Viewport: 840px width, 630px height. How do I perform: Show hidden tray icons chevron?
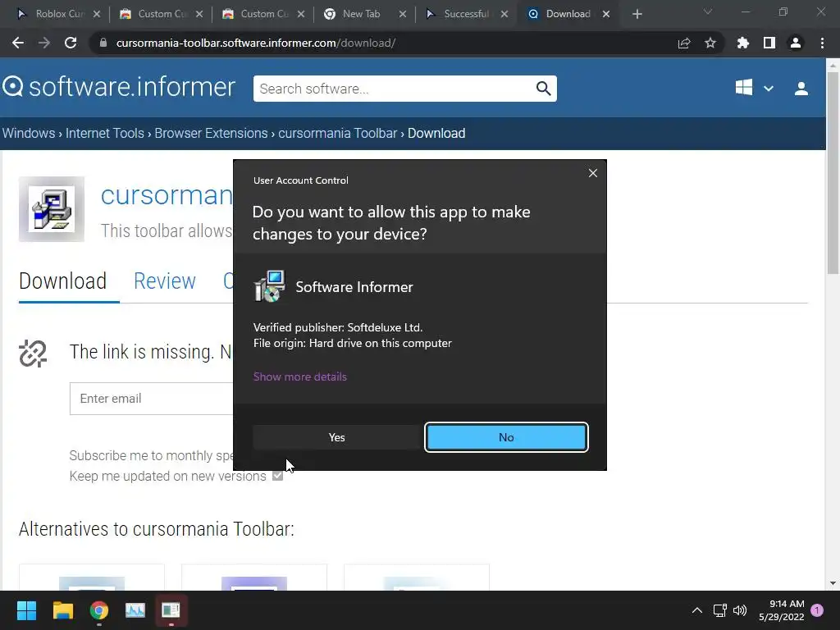point(697,610)
